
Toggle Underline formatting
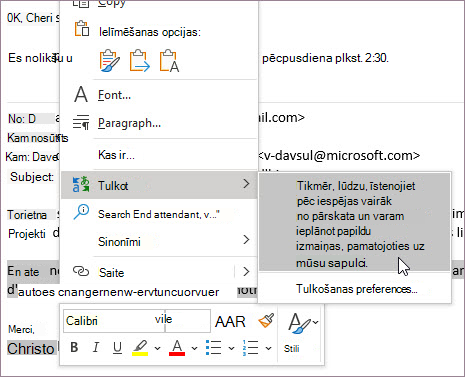click(117, 347)
